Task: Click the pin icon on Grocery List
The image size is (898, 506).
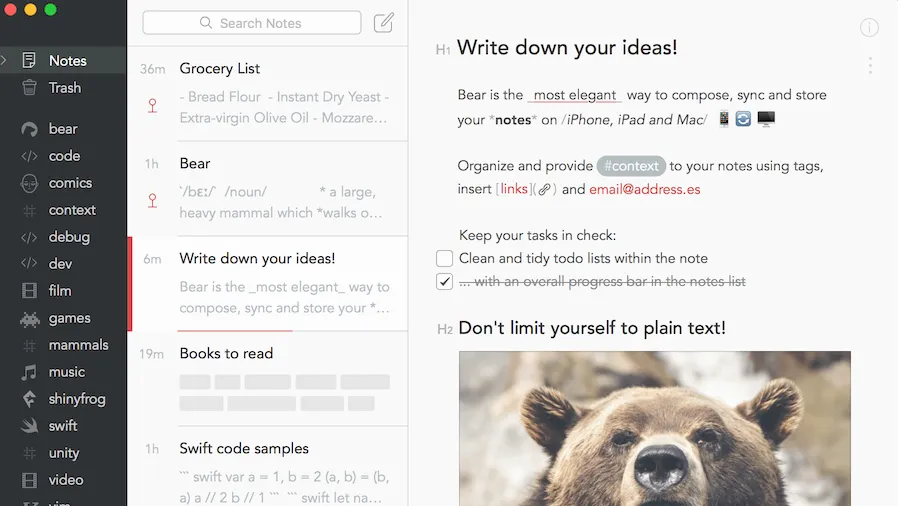Action: 152,106
